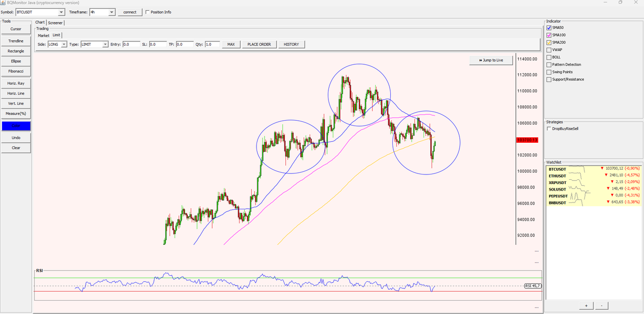Add symbol with watchlist plus button

[x=586, y=305]
